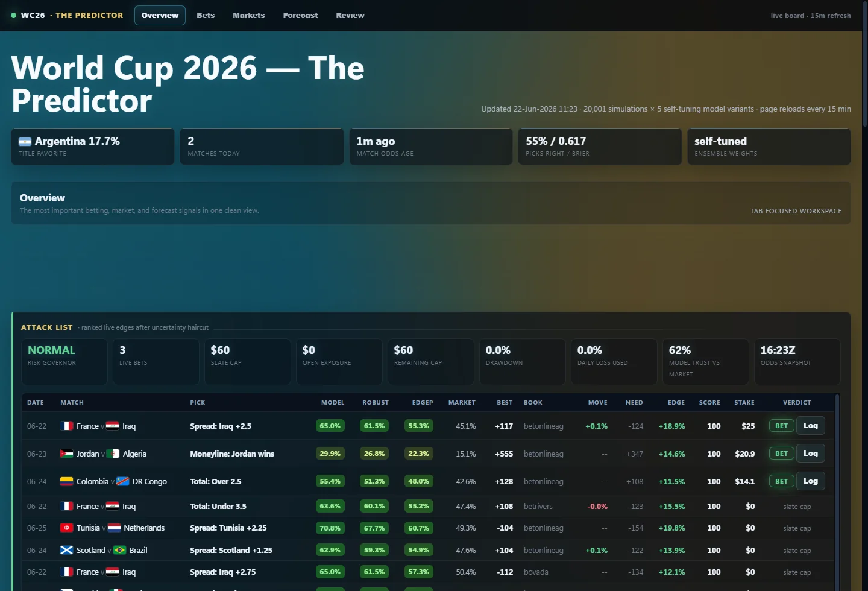Click the Colombia flag icon

(67, 481)
